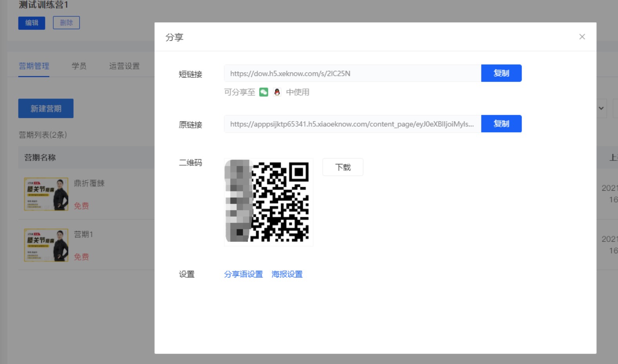Click 测试训练营1 page title
The width and height of the screenshot is (618, 364).
(43, 5)
